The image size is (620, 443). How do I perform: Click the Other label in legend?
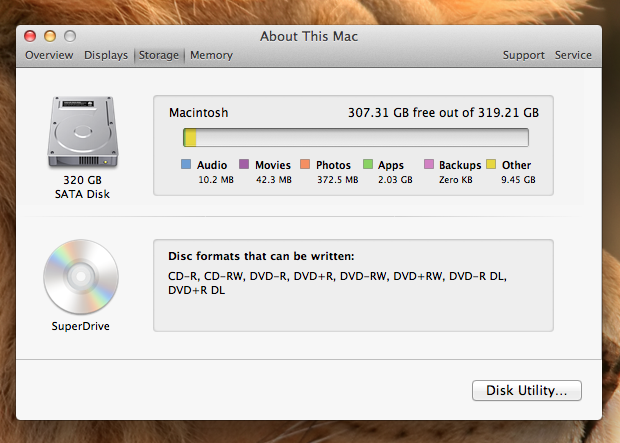tap(516, 165)
